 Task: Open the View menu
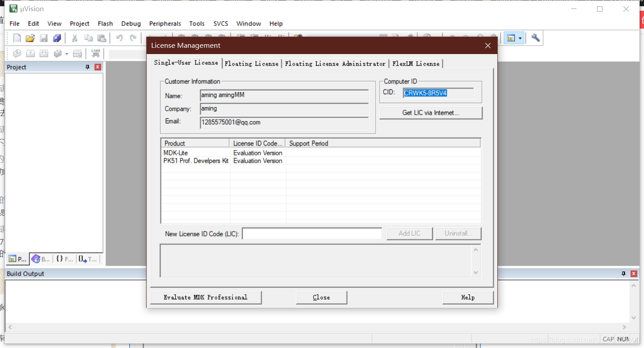pyautogui.click(x=55, y=24)
